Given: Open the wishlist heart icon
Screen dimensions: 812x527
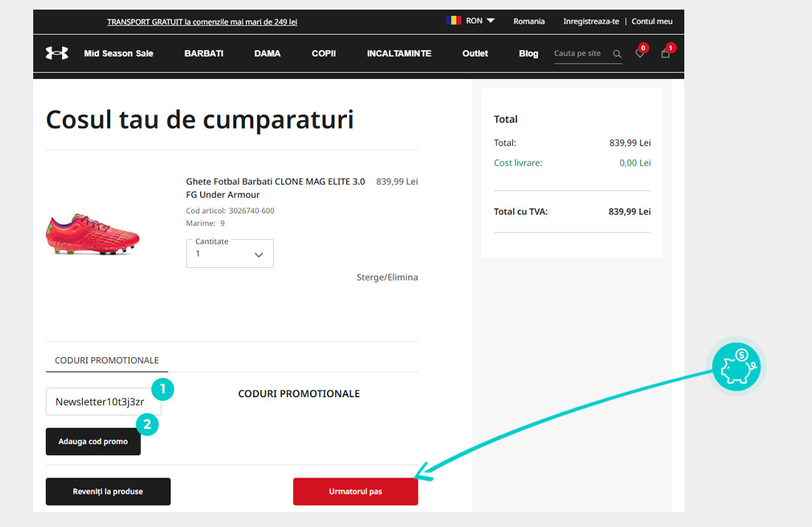Looking at the screenshot, I should click(x=640, y=53).
